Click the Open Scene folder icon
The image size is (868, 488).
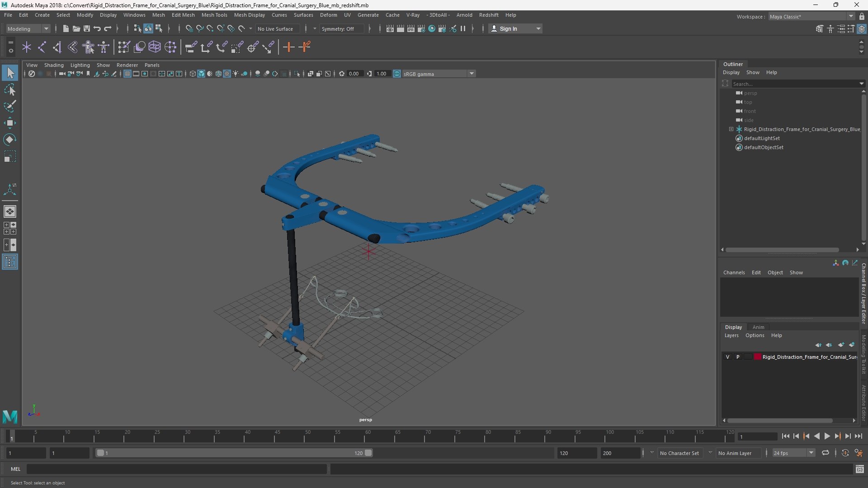76,29
